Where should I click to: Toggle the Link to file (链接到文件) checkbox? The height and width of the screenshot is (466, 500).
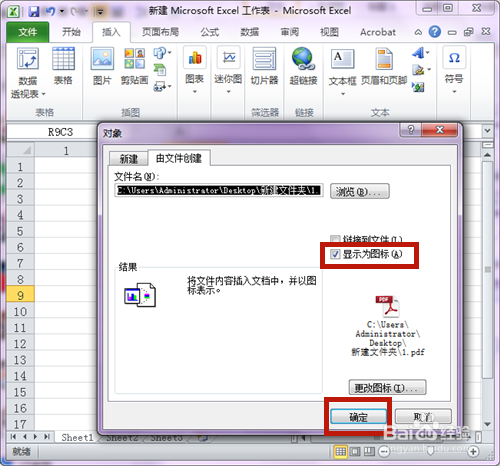click(335, 239)
